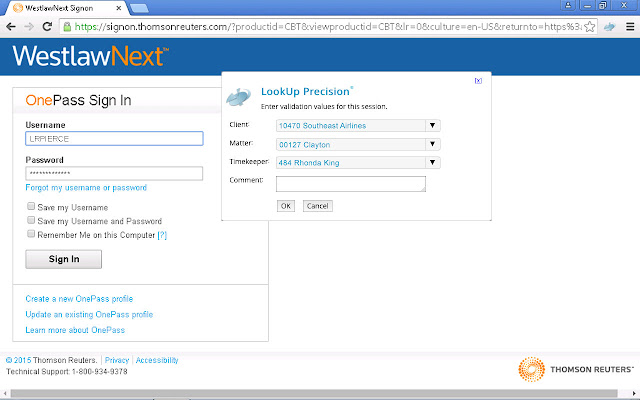Expand the Timekeeper dropdown arrow
Screen dimensions: 640x400
(433, 162)
